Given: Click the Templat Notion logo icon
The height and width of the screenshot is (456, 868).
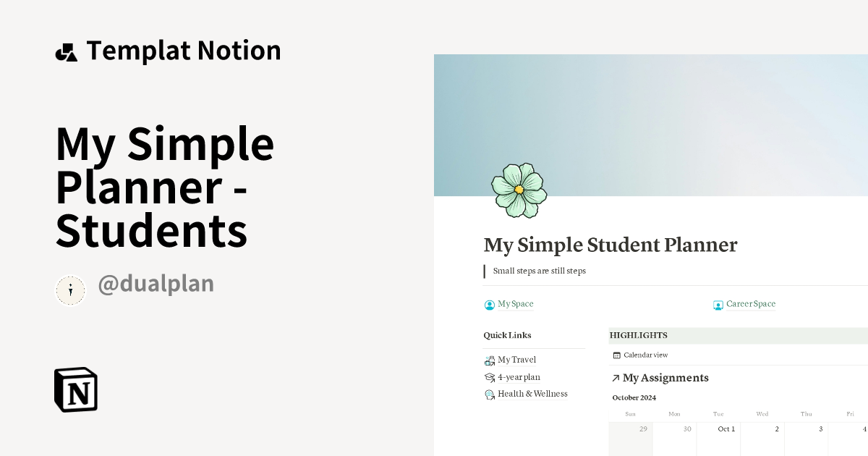Looking at the screenshot, I should (66, 51).
